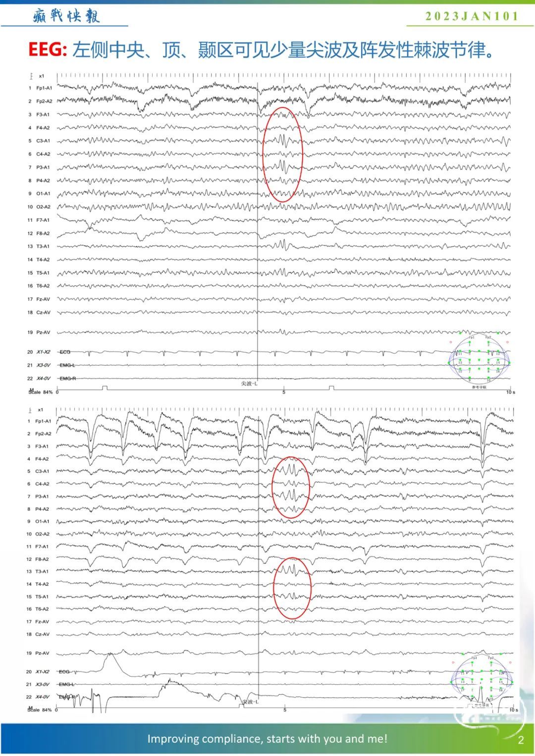Click the 10 s time marker in the upper panel

[x=510, y=392]
